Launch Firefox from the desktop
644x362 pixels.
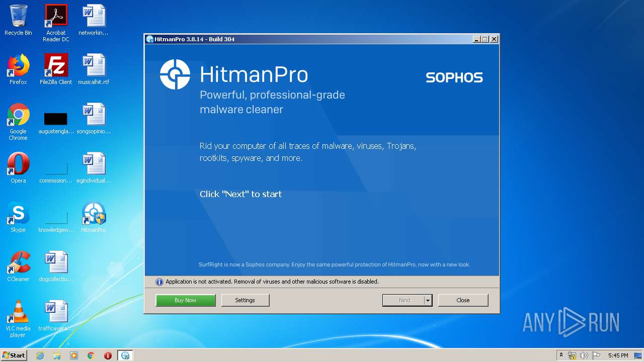click(x=18, y=70)
